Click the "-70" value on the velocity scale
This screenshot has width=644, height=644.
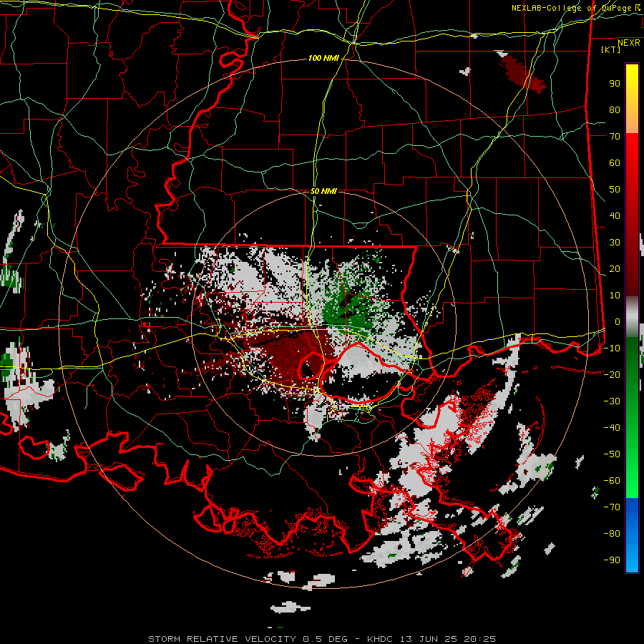click(612, 507)
